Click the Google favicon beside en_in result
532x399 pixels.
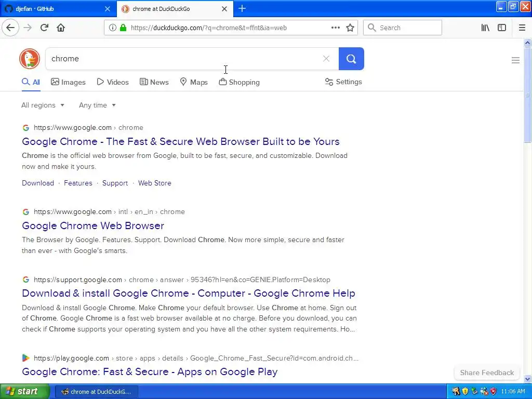click(26, 212)
